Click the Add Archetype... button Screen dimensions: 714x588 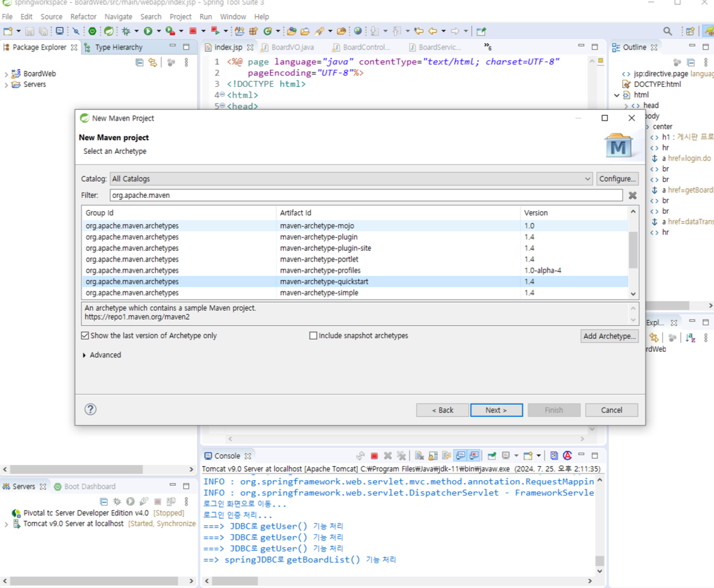pos(609,336)
